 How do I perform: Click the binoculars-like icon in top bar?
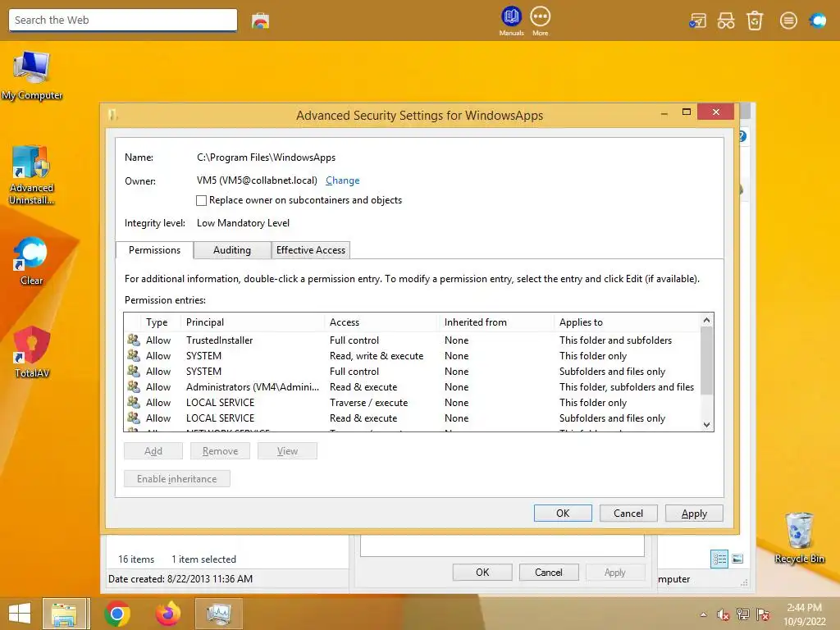[726, 21]
